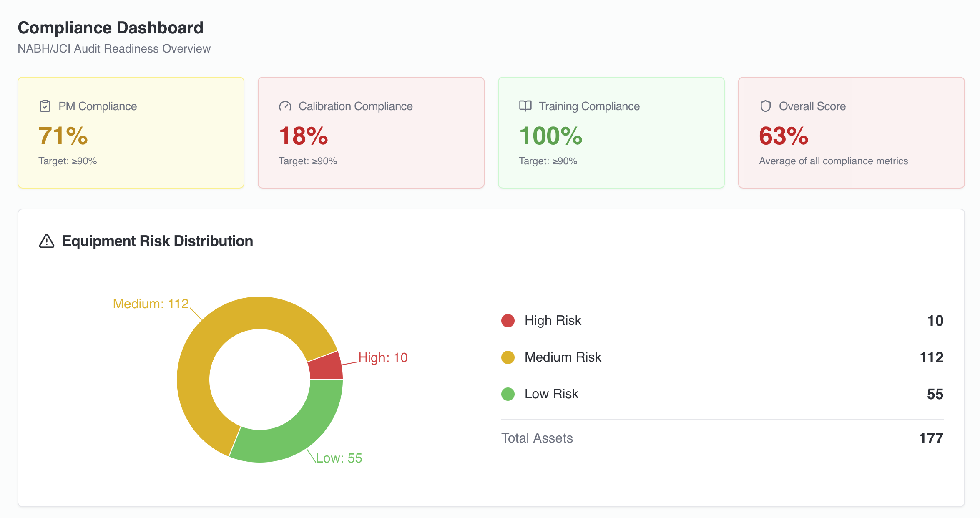The width and height of the screenshot is (980, 518).
Task: Click the PM Compliance clipboard icon
Action: pyautogui.click(x=45, y=106)
